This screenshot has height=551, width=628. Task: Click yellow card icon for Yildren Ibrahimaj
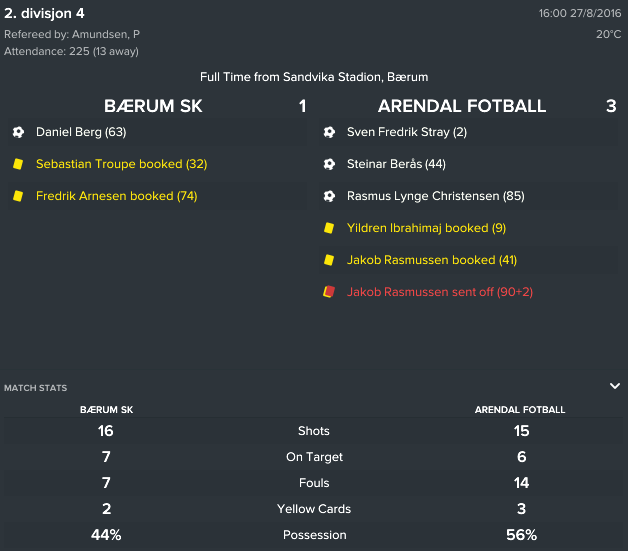tap(329, 228)
